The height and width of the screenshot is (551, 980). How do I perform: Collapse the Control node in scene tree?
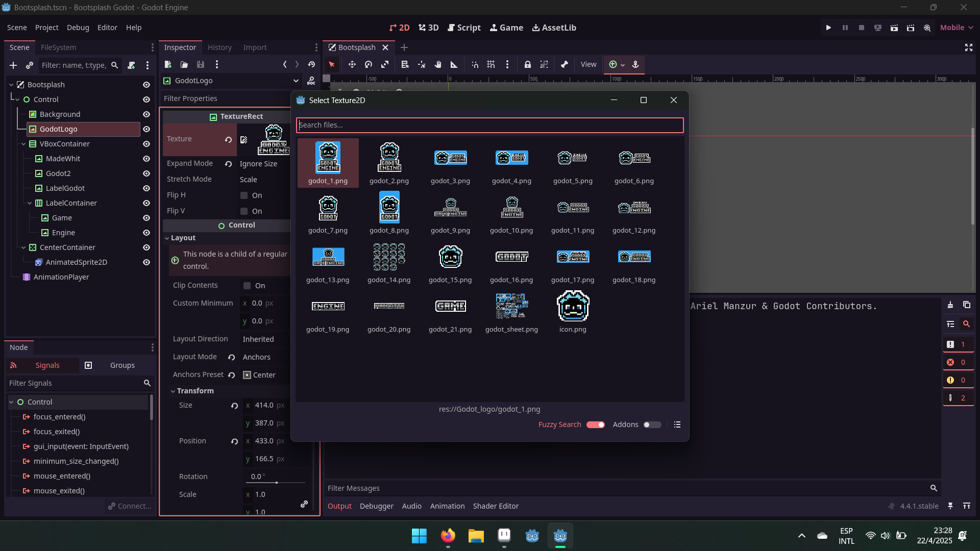coord(17,99)
